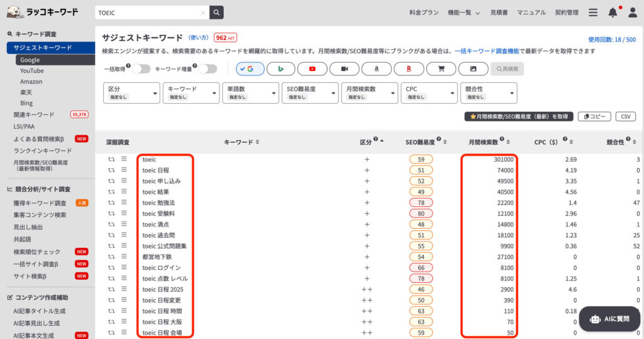Go to 関連キーワード in sidebar

[x=34, y=114]
